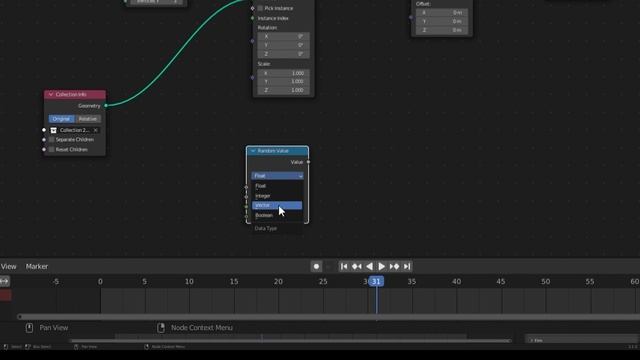
Task: Click the Collection socket on Collection Info
Action: tap(44, 130)
